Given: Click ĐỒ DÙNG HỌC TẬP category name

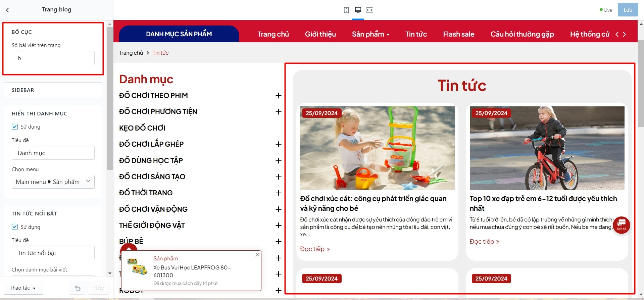Looking at the screenshot, I should [151, 161].
